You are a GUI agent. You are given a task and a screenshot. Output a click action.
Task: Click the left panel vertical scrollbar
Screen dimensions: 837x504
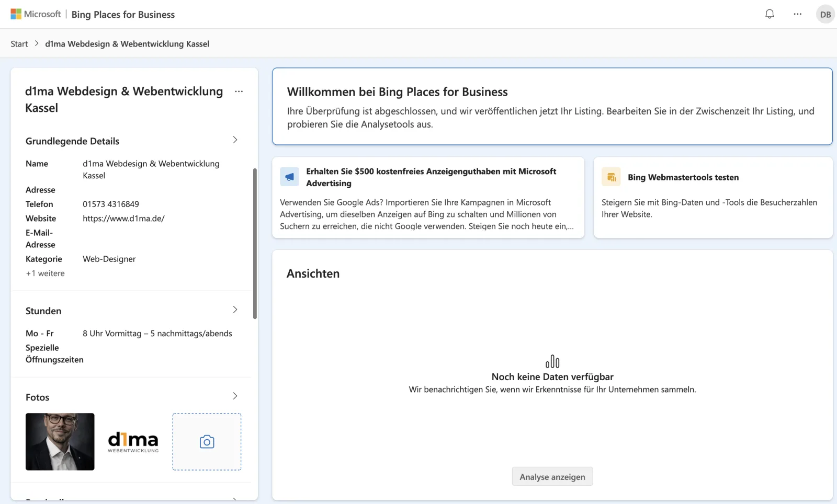tap(255, 243)
